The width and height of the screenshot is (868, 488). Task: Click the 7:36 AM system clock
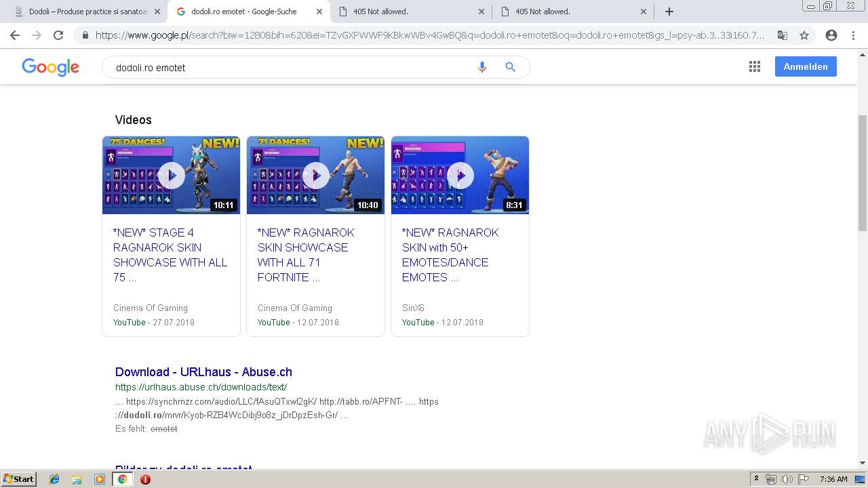pos(833,479)
